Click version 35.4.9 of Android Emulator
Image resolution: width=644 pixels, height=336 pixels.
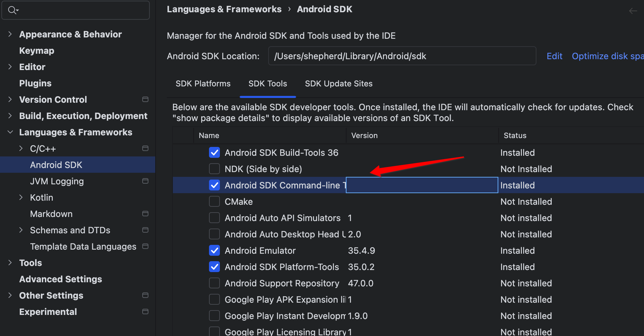click(x=361, y=251)
